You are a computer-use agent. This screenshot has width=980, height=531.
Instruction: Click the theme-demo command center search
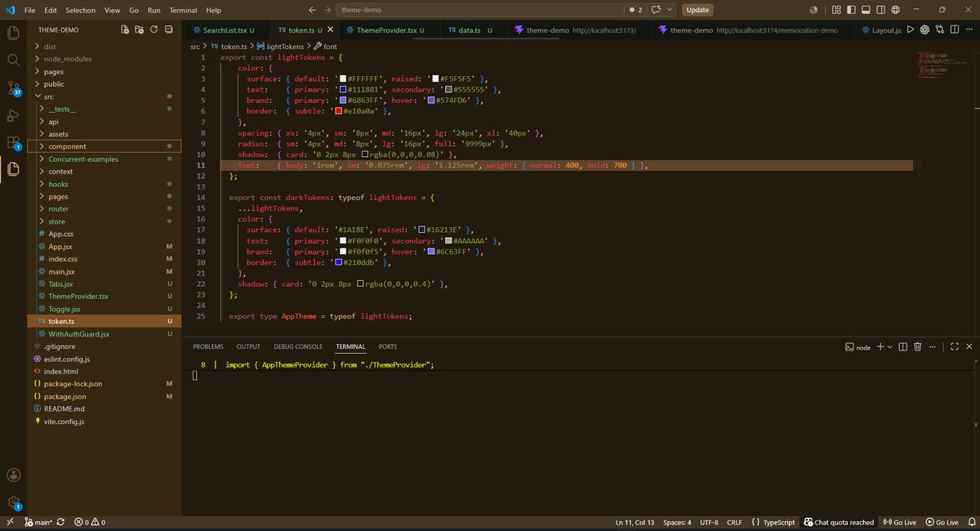[x=479, y=10]
